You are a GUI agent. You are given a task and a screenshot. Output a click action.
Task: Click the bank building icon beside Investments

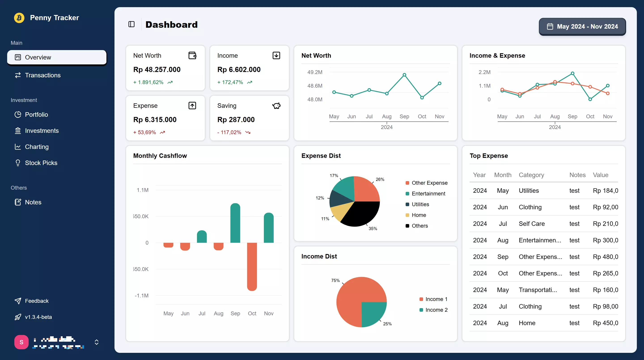pos(18,131)
